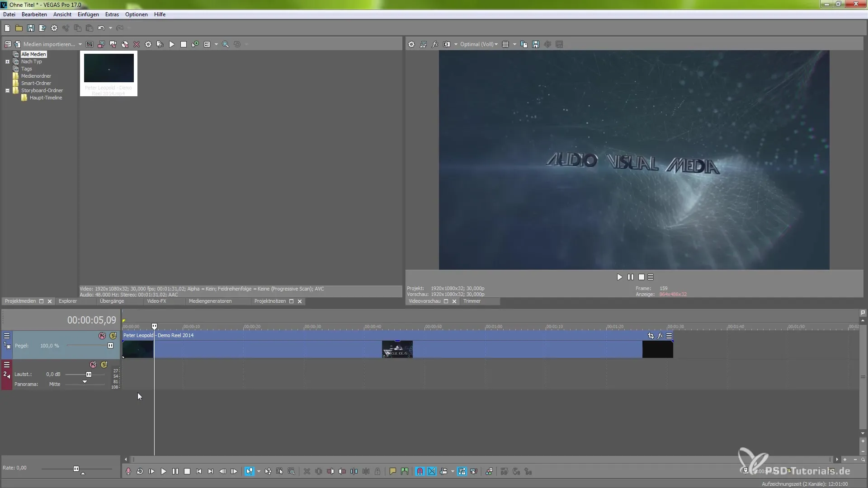
Task: Insert a marker with the yellow marker icon
Action: 393,471
